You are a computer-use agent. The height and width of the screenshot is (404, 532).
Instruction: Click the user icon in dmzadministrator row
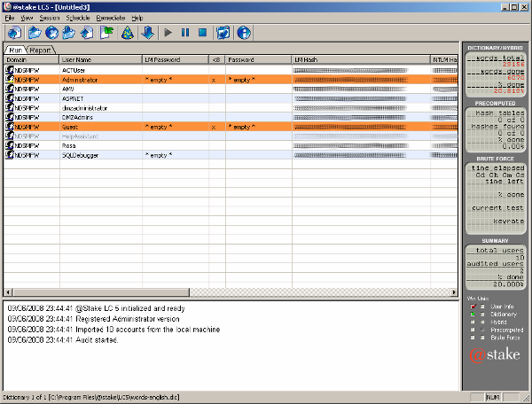point(10,108)
